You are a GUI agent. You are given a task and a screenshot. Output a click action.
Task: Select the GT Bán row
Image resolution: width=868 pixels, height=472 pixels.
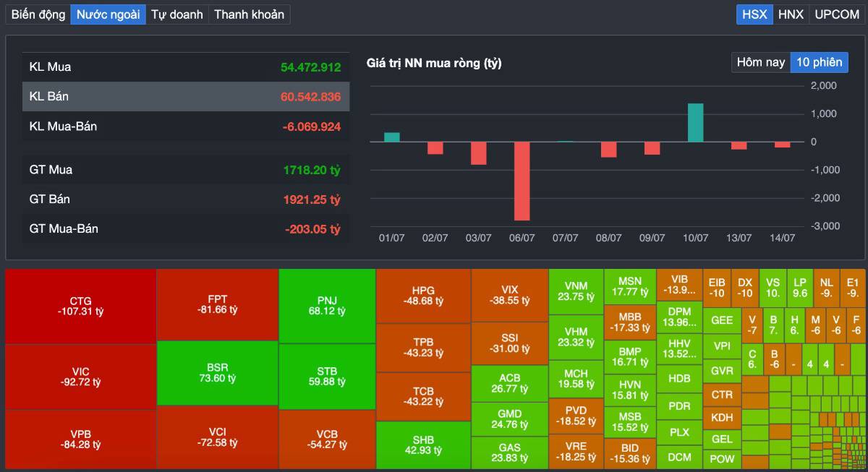point(186,199)
